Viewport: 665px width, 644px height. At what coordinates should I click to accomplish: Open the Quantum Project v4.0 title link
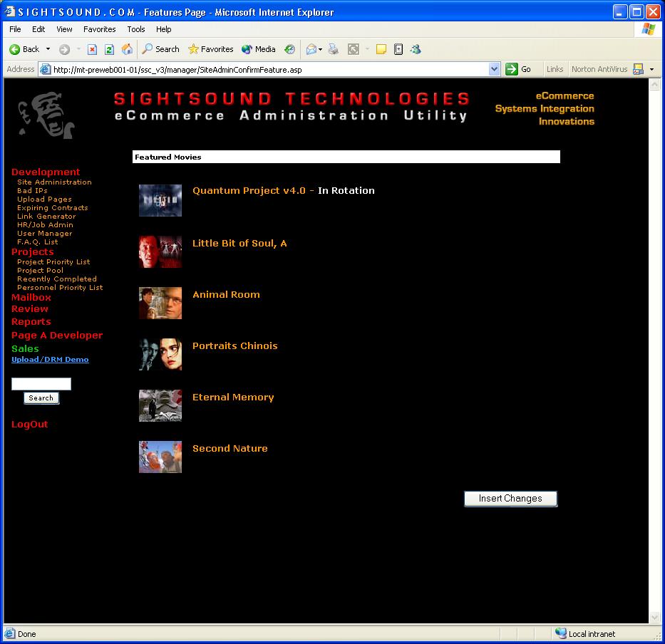249,191
